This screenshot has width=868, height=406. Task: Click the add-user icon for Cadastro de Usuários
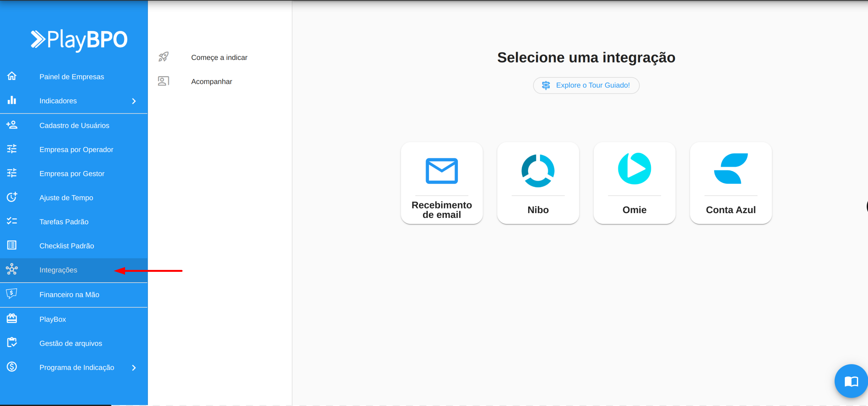pyautogui.click(x=12, y=125)
